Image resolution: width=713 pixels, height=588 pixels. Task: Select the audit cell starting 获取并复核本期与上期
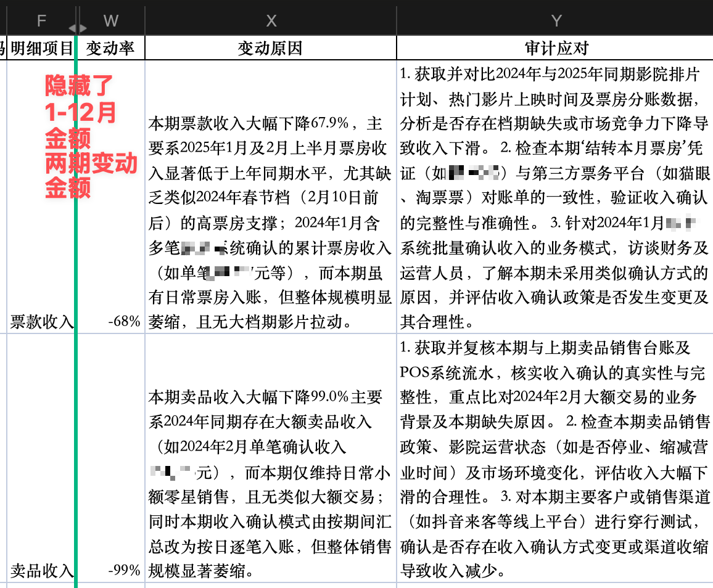[x=554, y=459]
